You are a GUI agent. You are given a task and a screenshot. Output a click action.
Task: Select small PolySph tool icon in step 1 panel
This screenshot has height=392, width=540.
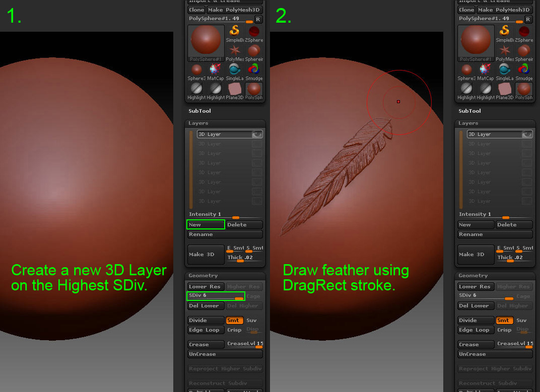click(254, 92)
